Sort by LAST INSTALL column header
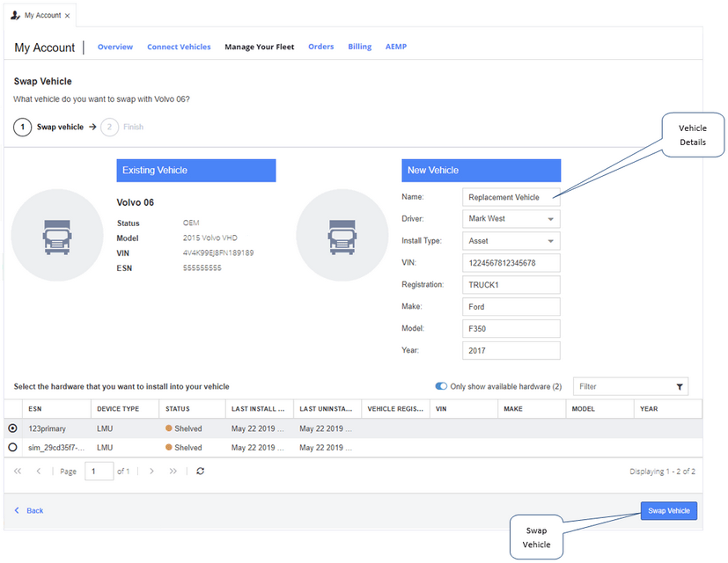728x563 pixels. 260,409
